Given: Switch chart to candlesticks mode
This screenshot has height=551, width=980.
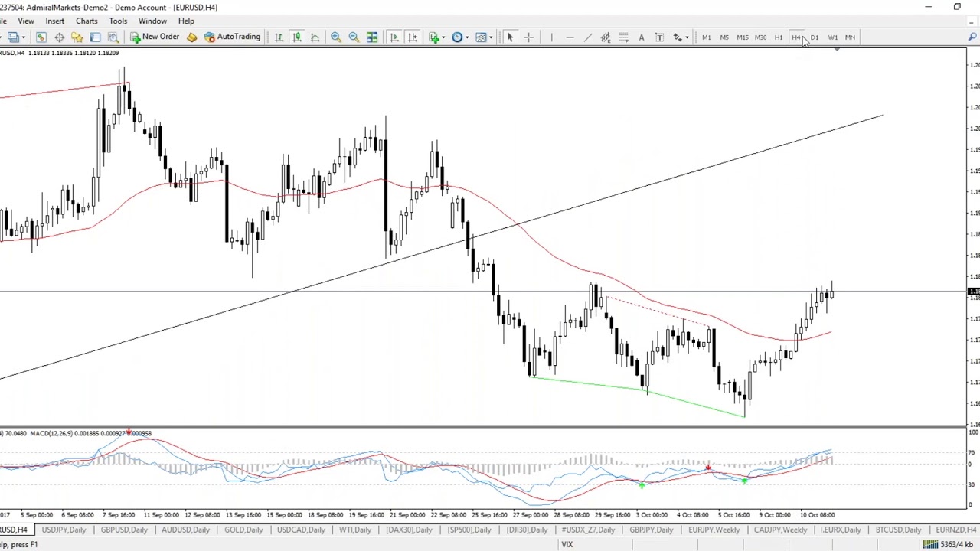Looking at the screenshot, I should [x=297, y=37].
